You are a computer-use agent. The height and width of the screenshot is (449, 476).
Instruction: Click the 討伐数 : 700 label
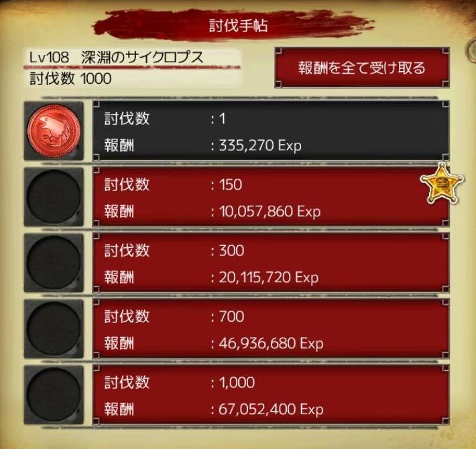[x=174, y=316]
